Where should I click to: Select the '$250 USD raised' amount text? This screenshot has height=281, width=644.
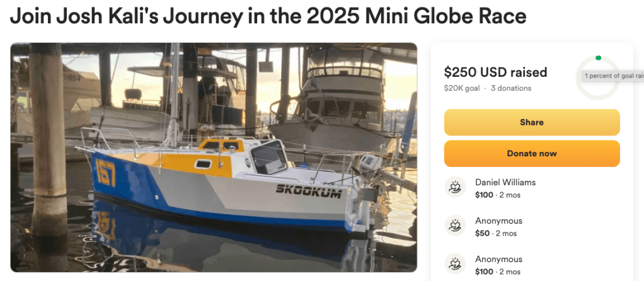pos(495,72)
